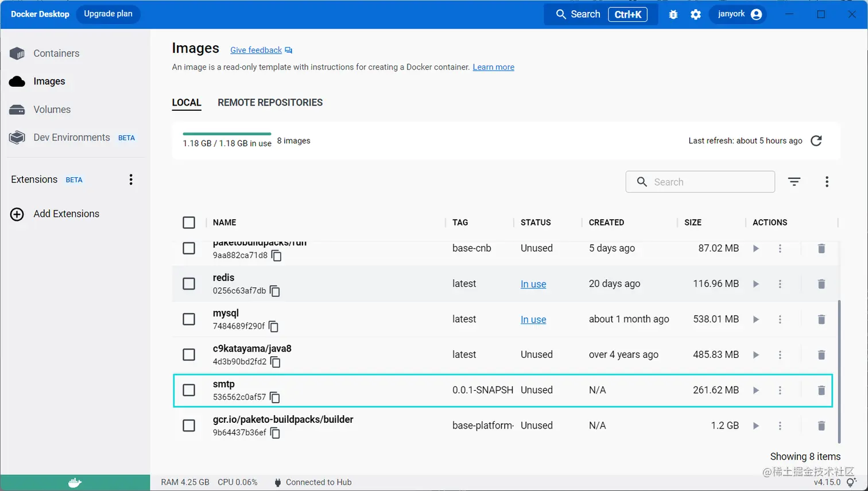This screenshot has height=491, width=868.
Task: Open more actions for c9katayama/java8 image
Action: (780, 355)
